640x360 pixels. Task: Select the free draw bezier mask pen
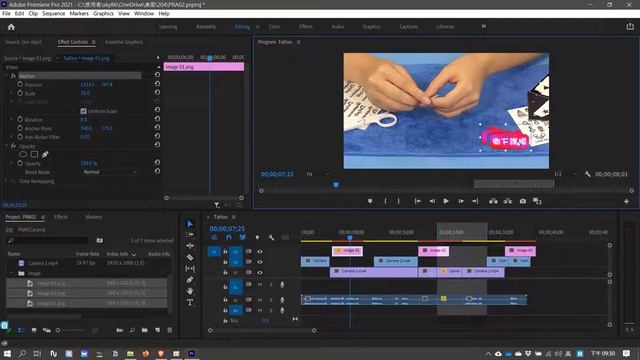(45, 154)
